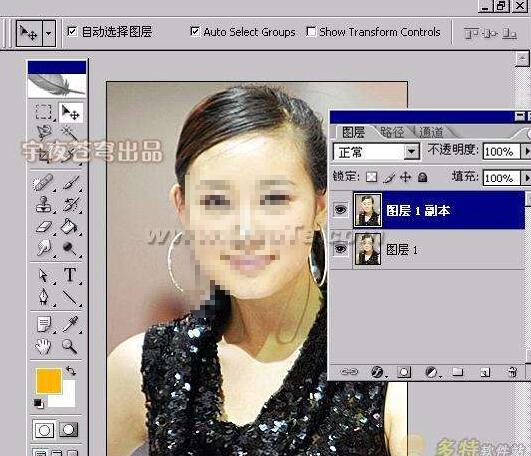
Task: Select the Pen tool
Action: 43,297
